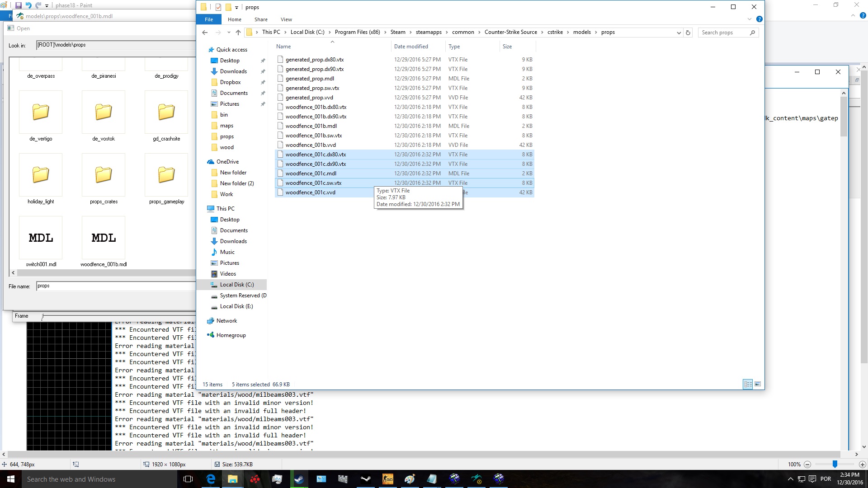Image resolution: width=868 pixels, height=488 pixels.
Task: Switch to large thumbnails view icon
Action: pos(758,384)
